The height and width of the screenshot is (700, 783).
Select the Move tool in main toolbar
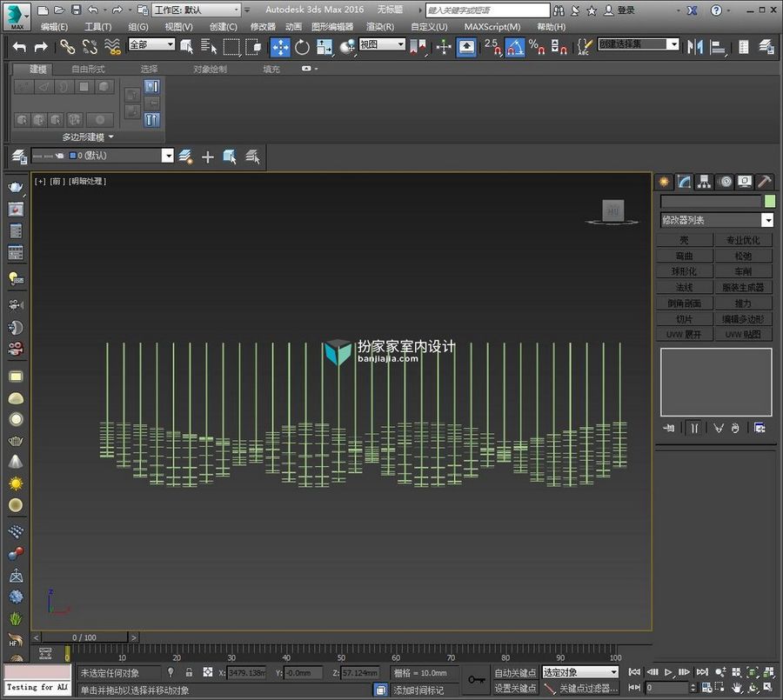coord(280,48)
